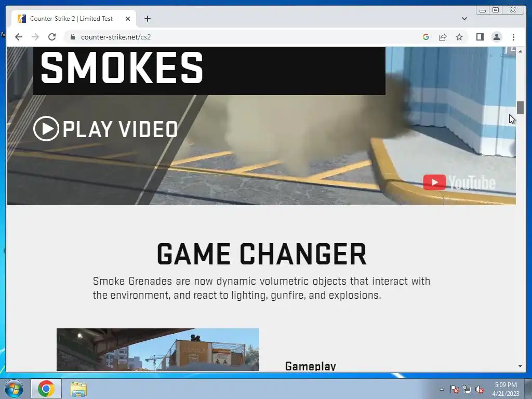Go back to the previous page
This screenshot has height=399, width=532.
(x=19, y=37)
